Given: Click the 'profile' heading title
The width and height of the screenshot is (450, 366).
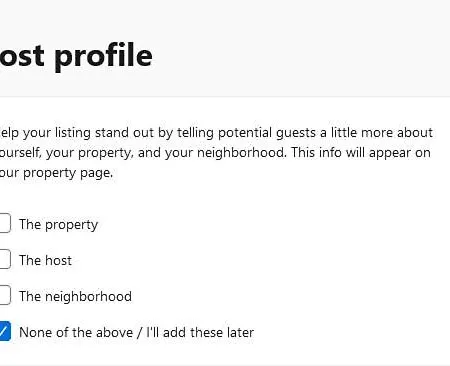Looking at the screenshot, I should pyautogui.click(x=103, y=56).
